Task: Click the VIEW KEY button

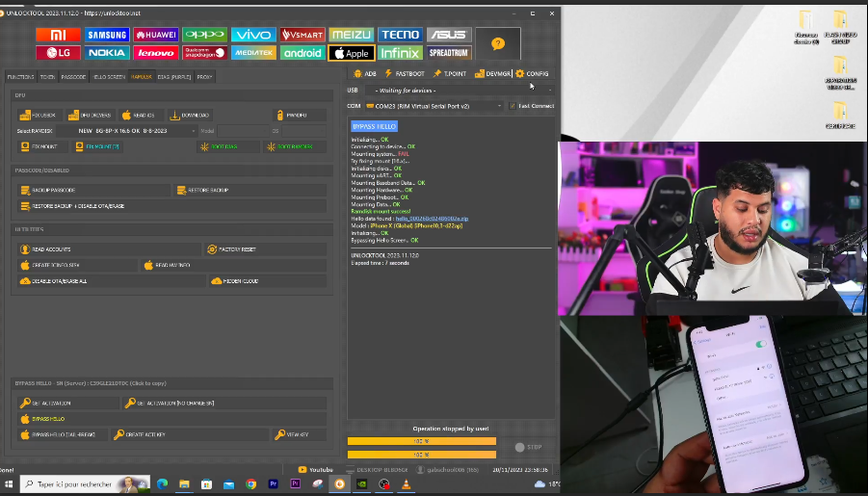Action: pyautogui.click(x=299, y=435)
